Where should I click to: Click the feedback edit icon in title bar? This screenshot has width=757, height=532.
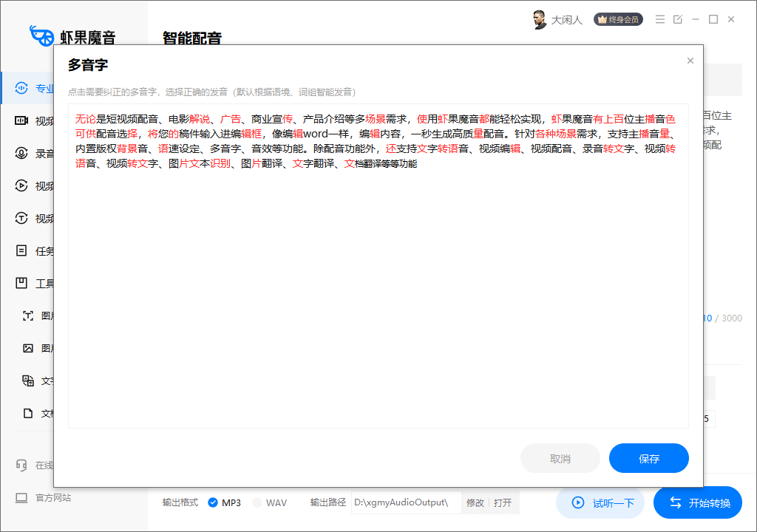tap(678, 19)
